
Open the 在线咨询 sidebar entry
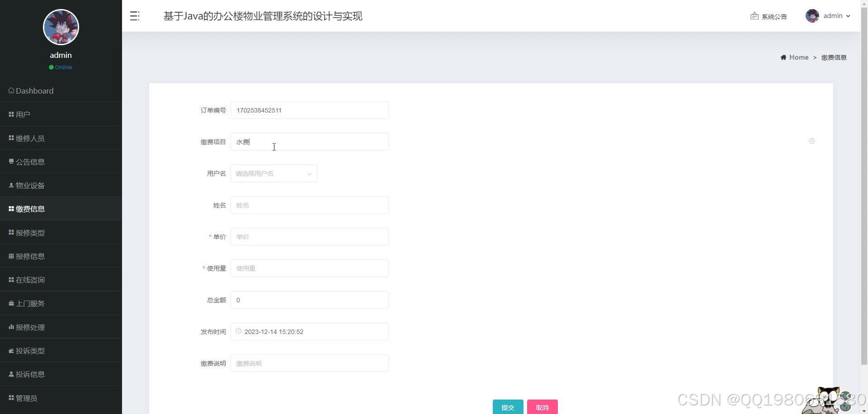coord(29,279)
